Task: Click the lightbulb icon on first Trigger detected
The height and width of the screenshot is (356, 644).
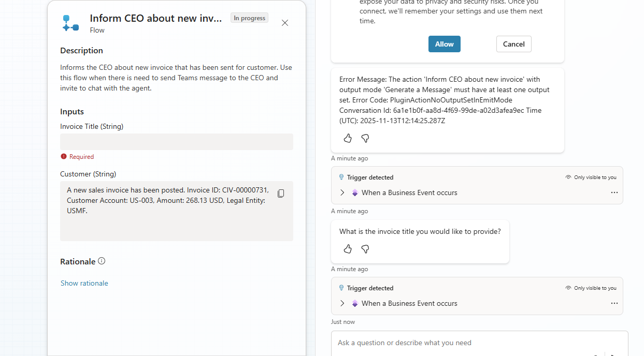Action: [x=341, y=177]
